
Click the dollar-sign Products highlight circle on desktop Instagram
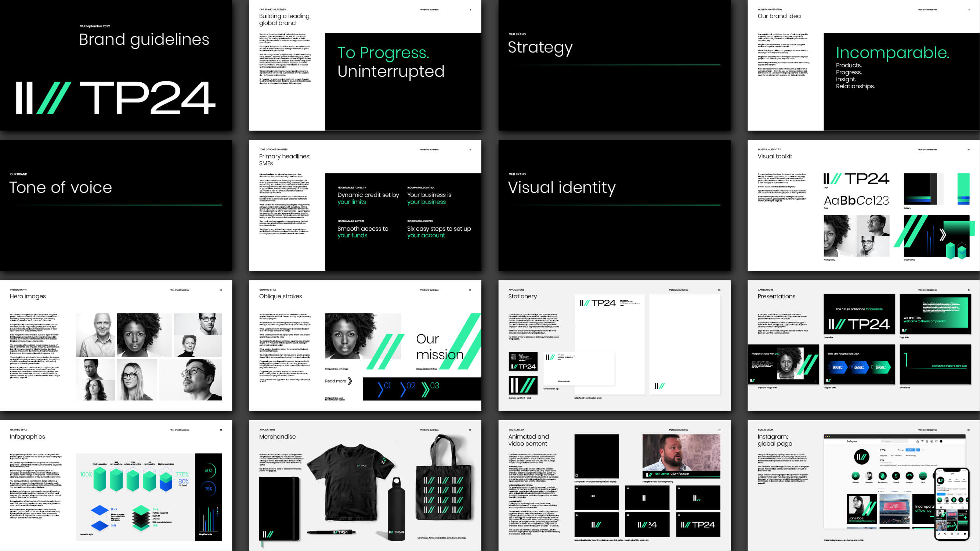(896, 476)
